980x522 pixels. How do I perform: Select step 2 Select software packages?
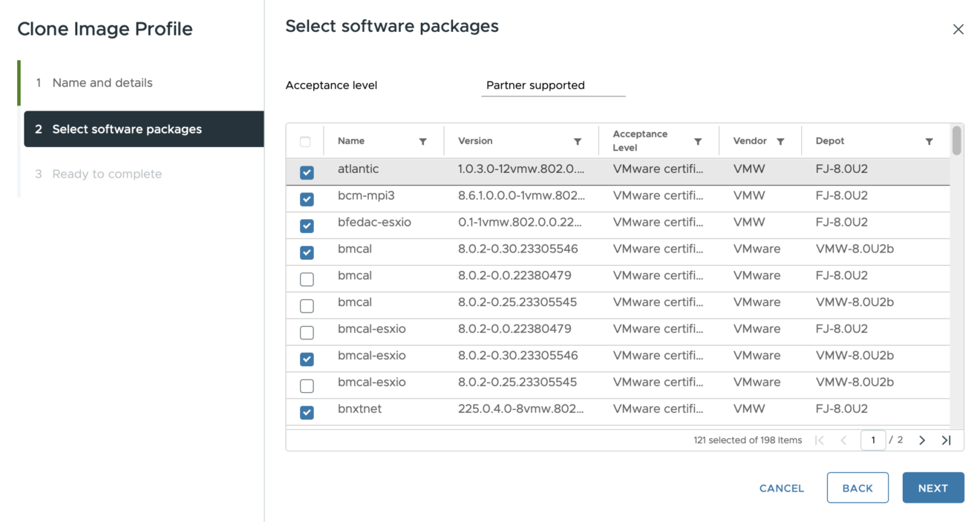(x=127, y=129)
